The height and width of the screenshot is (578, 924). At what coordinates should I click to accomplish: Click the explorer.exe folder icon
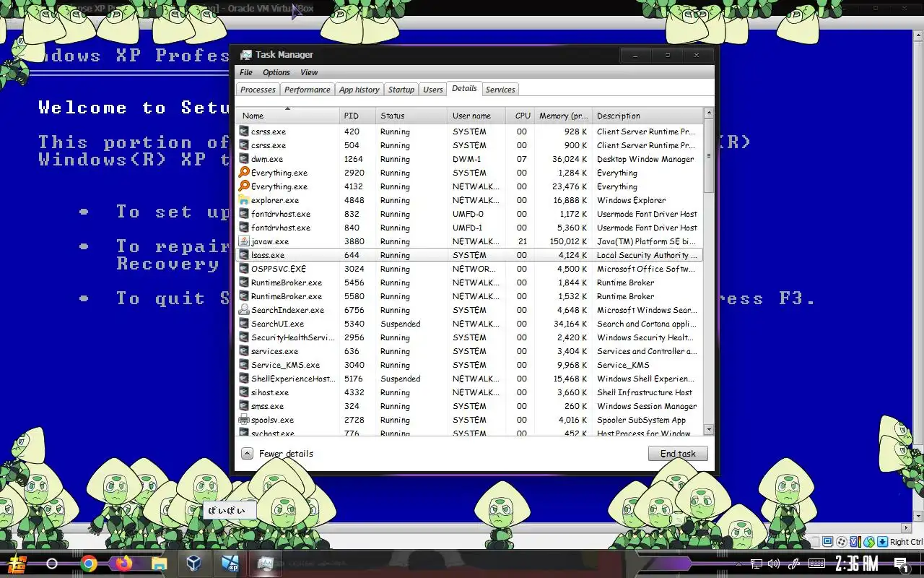(x=244, y=200)
